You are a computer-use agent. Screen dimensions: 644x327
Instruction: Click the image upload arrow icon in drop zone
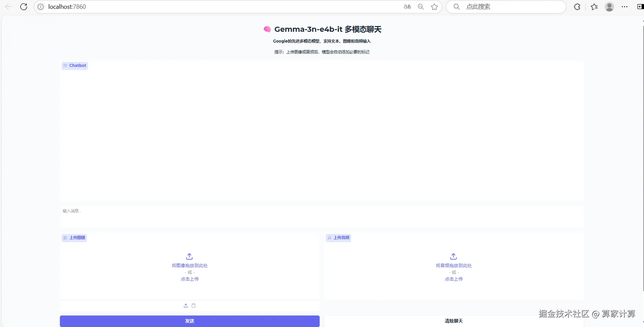(190, 256)
